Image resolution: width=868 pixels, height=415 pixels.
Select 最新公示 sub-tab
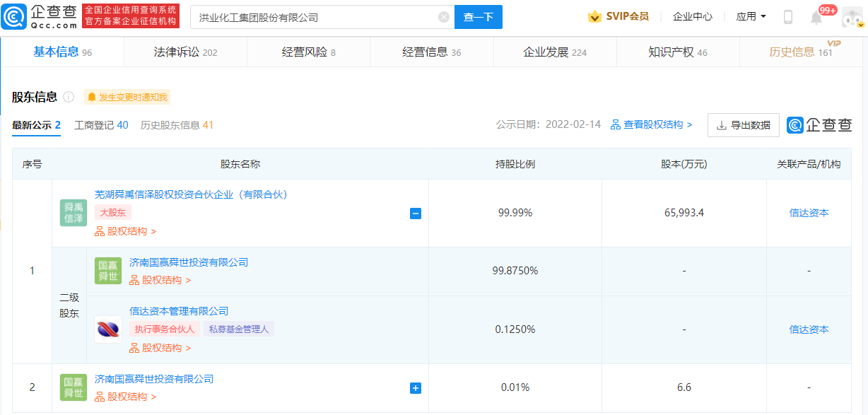[36, 125]
